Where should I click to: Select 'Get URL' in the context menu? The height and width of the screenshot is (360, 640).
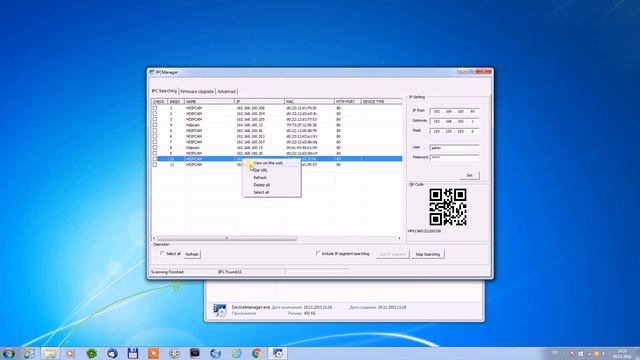(272, 170)
